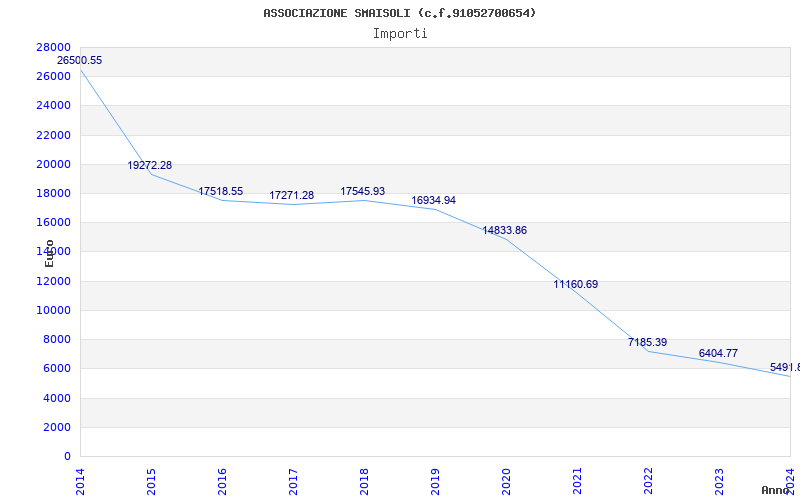The width and height of the screenshot is (800, 500).
Task: Select the 26500.55 data label
Action: click(79, 60)
